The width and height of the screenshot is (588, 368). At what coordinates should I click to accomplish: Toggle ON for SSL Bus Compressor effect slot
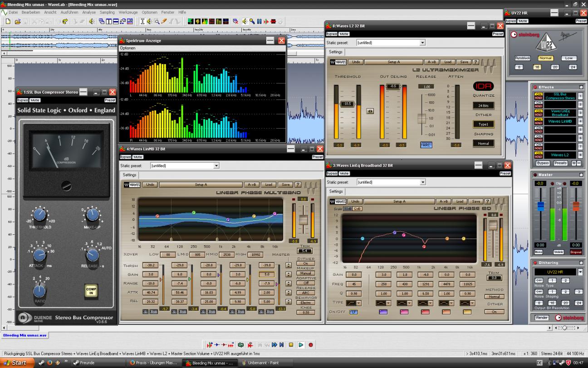coord(539,94)
